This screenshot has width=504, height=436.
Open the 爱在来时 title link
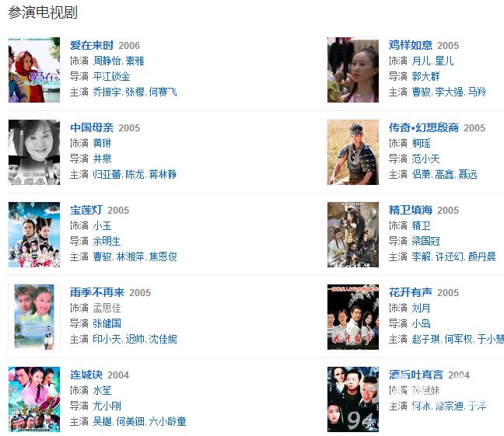tap(92, 45)
